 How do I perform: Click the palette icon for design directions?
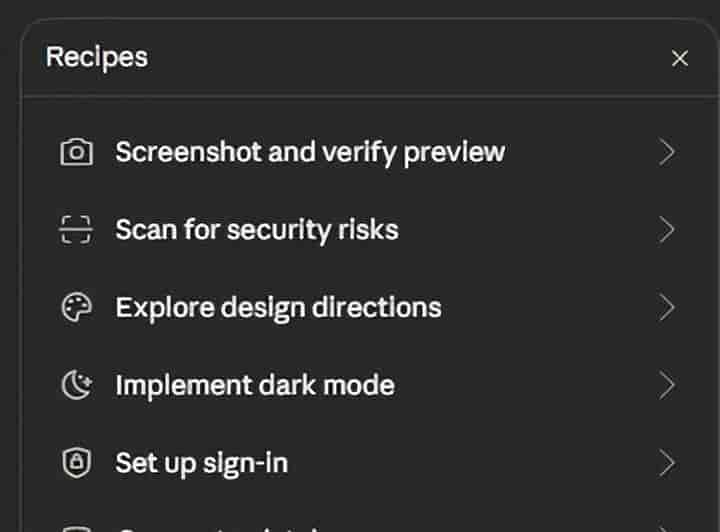pyautogui.click(x=76, y=308)
